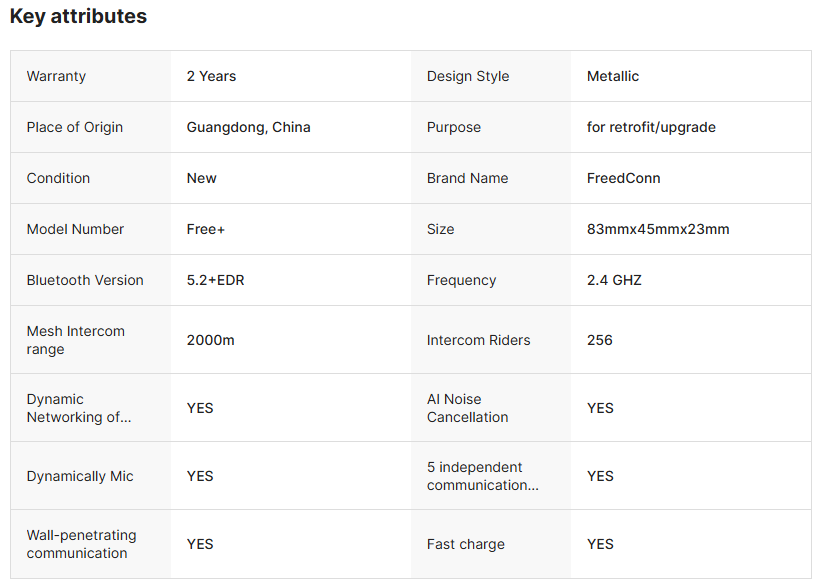
Task: Select the YES value for Fast charge
Action: pyautogui.click(x=600, y=544)
